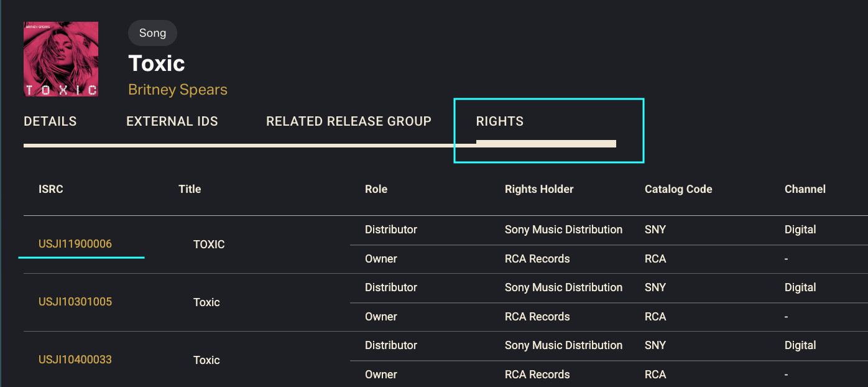
Task: Click the Toxic album cover thumbnail
Action: click(61, 59)
